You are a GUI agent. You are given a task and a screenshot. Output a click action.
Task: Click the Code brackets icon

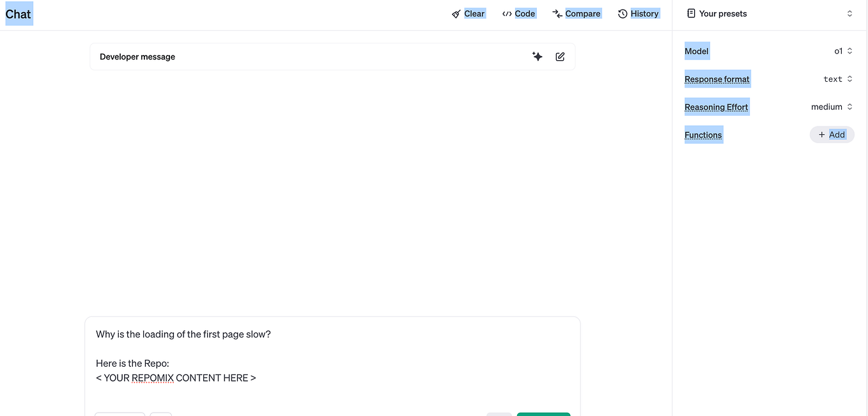(507, 13)
